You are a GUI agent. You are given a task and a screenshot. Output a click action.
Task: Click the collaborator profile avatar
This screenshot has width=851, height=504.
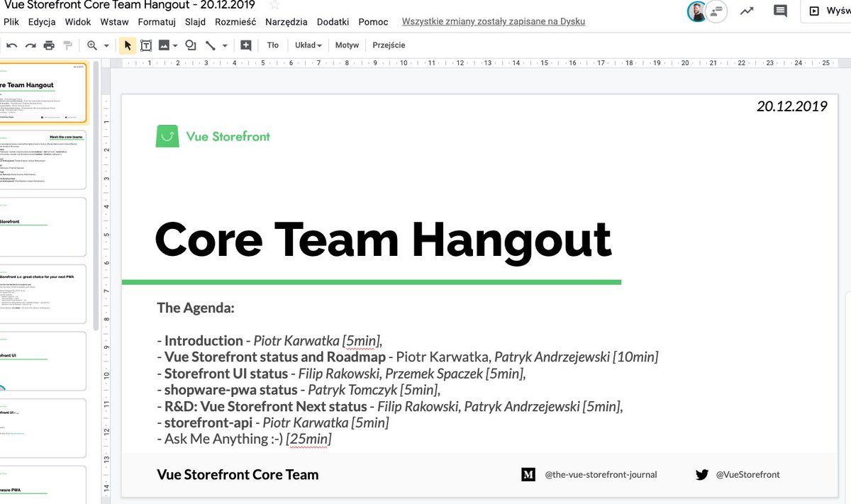point(697,11)
